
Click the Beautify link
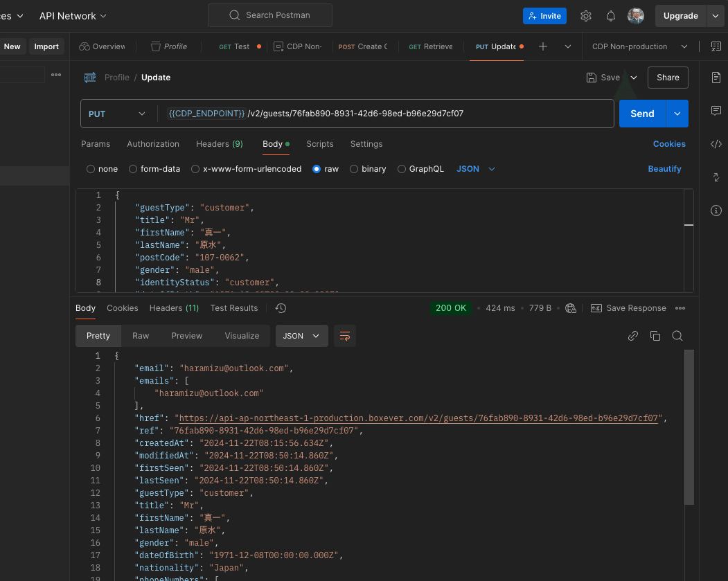click(664, 169)
